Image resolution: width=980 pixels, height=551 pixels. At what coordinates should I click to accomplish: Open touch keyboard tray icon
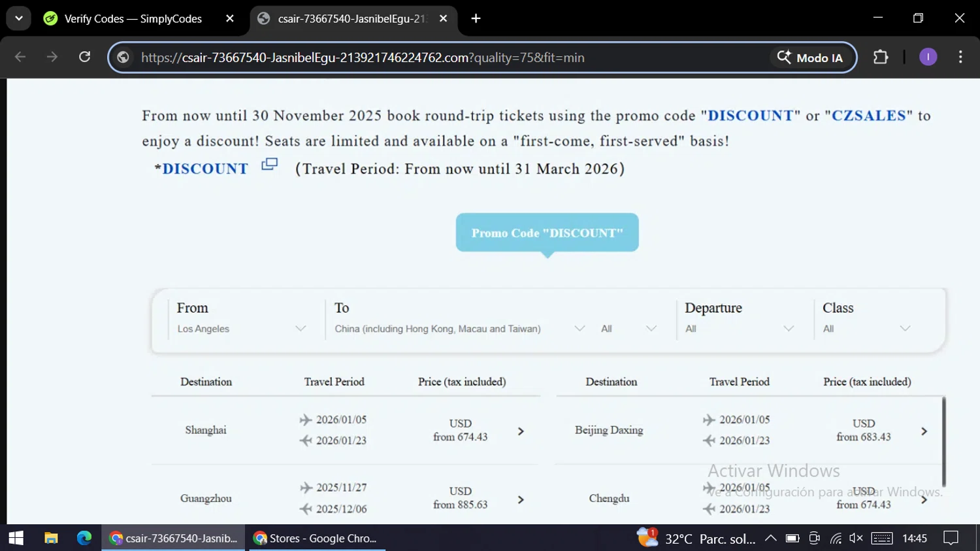tap(882, 538)
